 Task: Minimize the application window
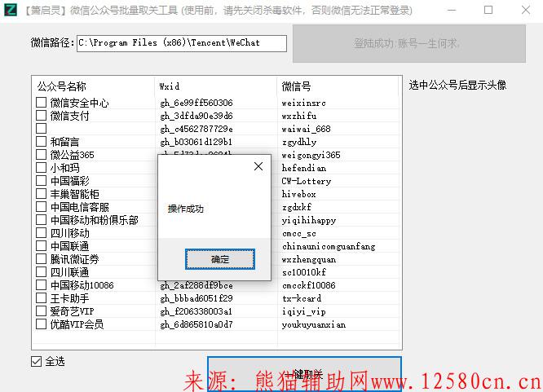tap(451, 11)
